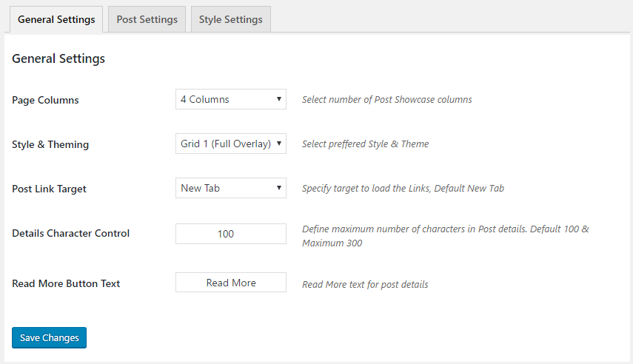Open the Style Settings tab
The image size is (633, 364).
pos(230,19)
